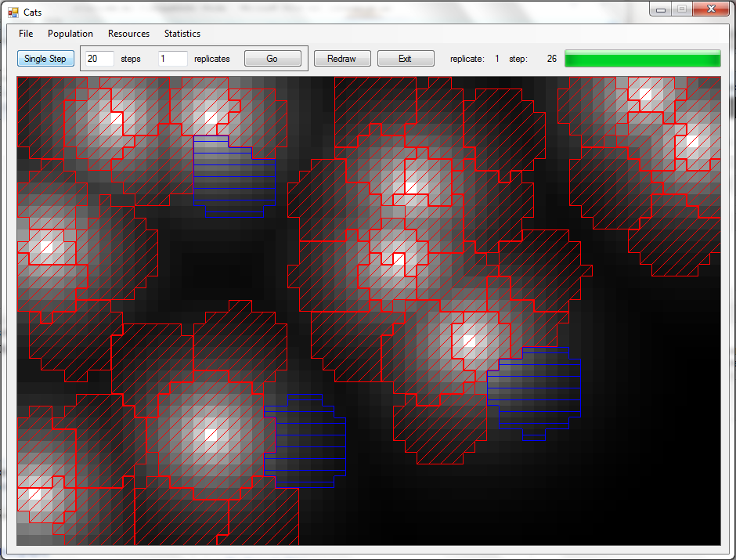The height and width of the screenshot is (560, 736).
Task: Click the Cats application icon in title bar
Action: click(x=13, y=13)
